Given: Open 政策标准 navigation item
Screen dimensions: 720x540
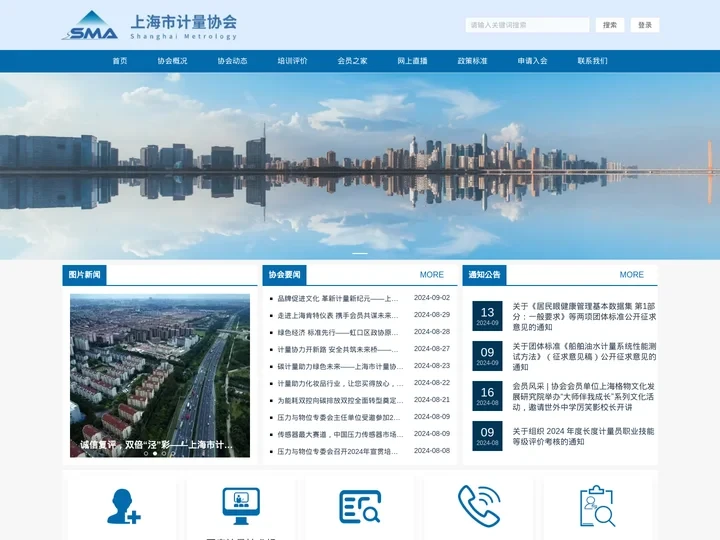Looking at the screenshot, I should (472, 61).
